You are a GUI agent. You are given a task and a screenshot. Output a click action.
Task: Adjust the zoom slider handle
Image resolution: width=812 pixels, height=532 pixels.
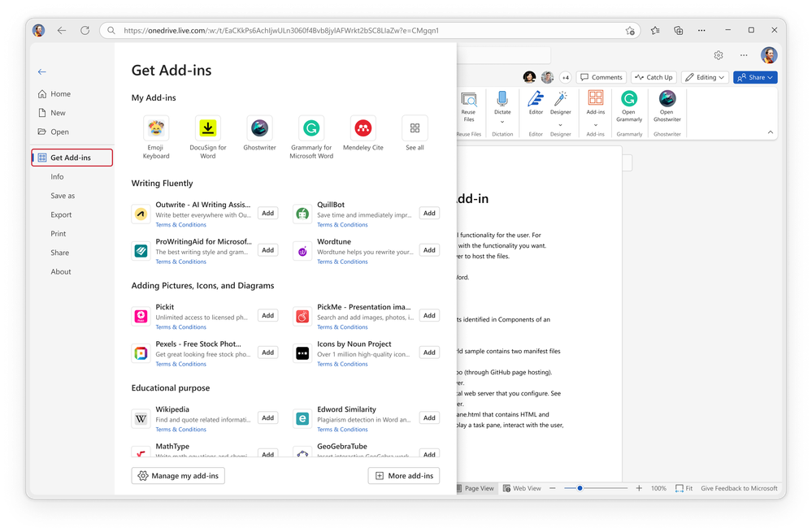coord(580,488)
